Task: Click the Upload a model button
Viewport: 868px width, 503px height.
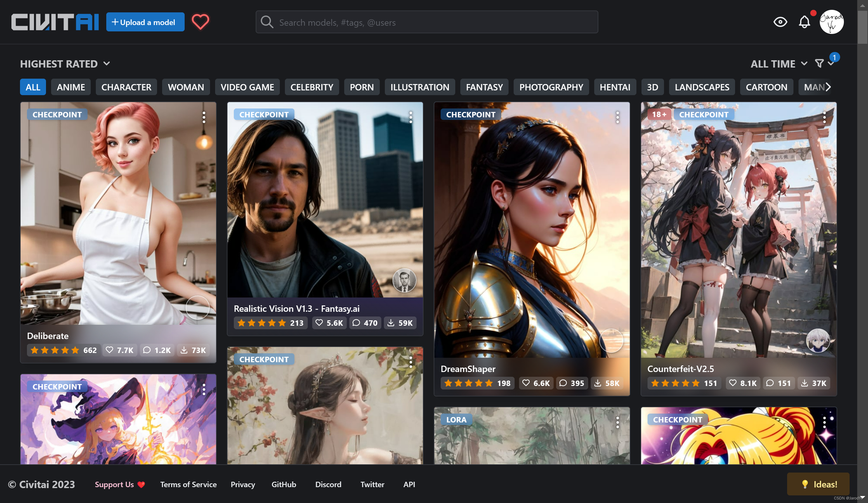Action: pos(144,22)
